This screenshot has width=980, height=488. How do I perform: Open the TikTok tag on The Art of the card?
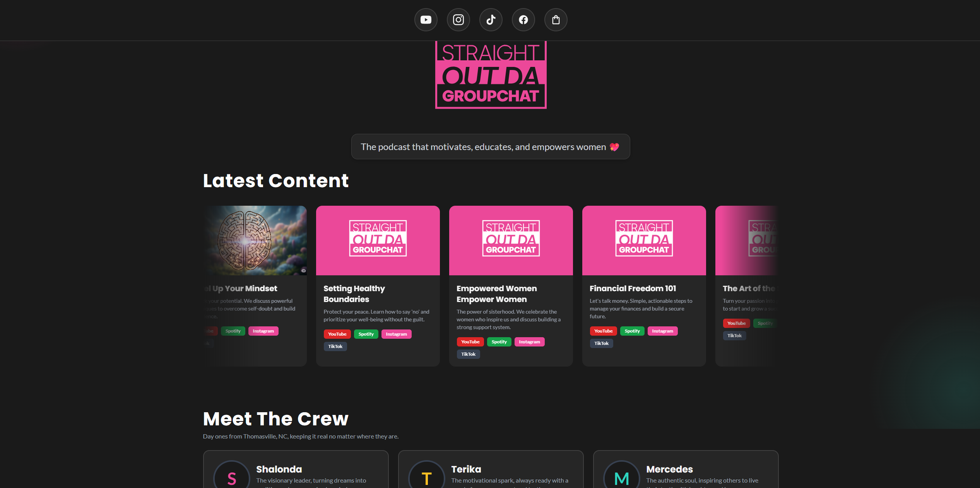[x=734, y=335]
